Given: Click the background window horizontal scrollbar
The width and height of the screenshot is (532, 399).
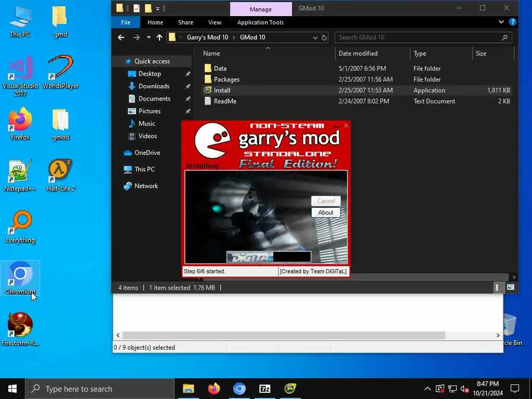Looking at the screenshot, I should pos(284,335).
